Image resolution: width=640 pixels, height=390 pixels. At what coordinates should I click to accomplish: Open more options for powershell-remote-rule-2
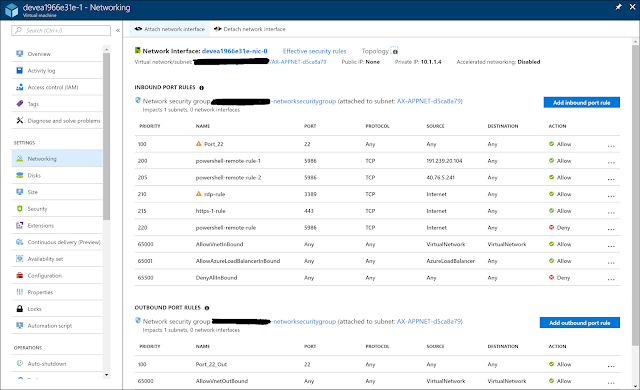tap(611, 179)
